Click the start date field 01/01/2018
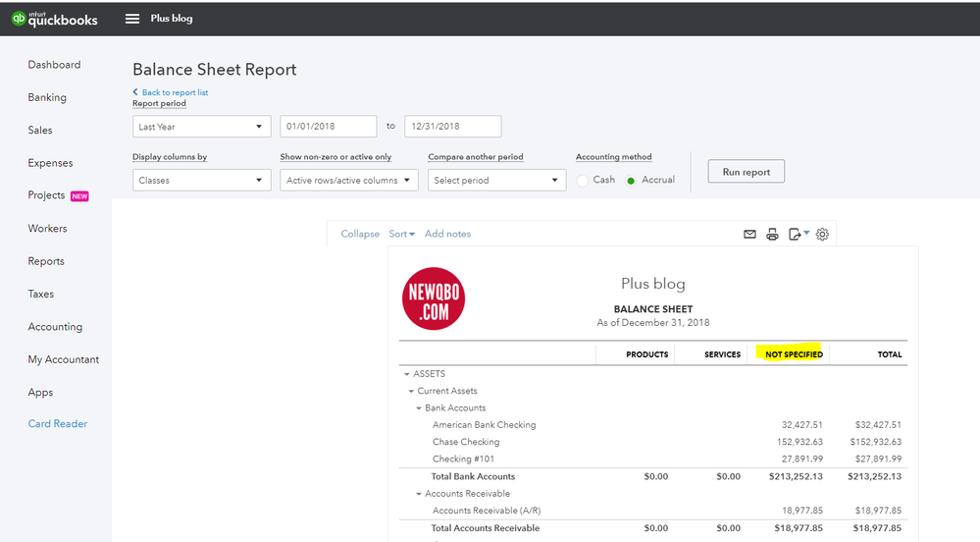980x542 pixels. 328,126
